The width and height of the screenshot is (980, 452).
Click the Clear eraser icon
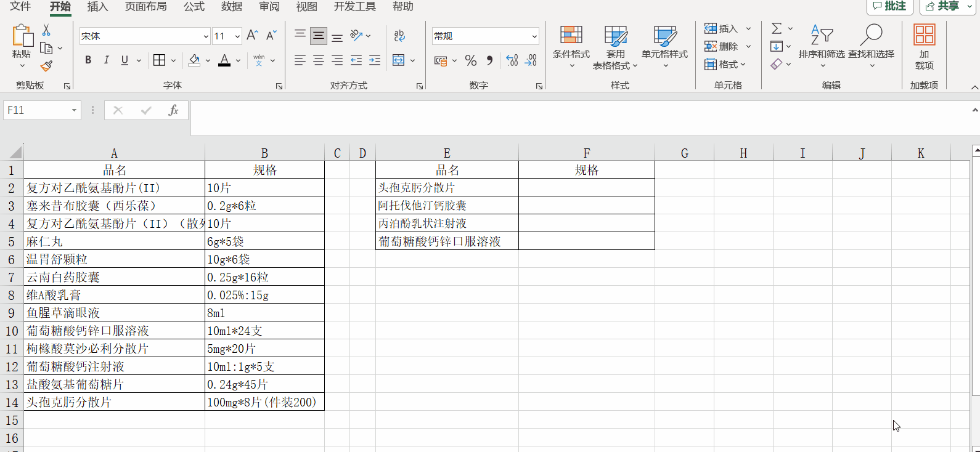pos(777,64)
